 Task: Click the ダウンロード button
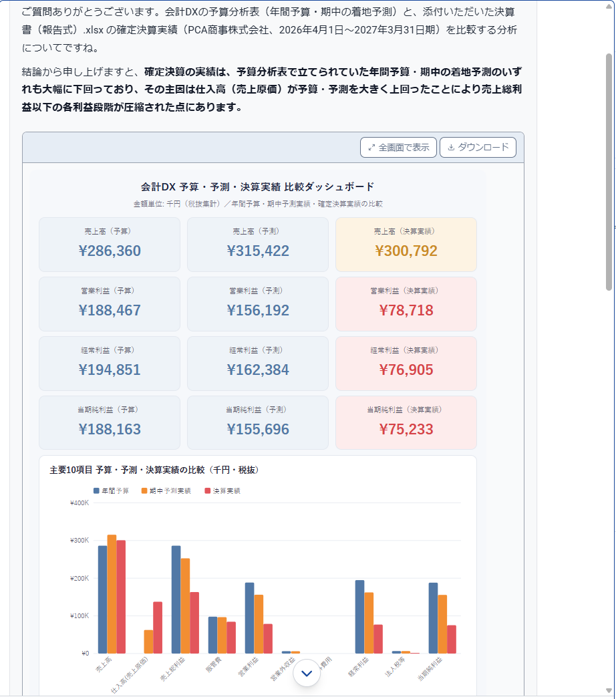click(x=478, y=148)
